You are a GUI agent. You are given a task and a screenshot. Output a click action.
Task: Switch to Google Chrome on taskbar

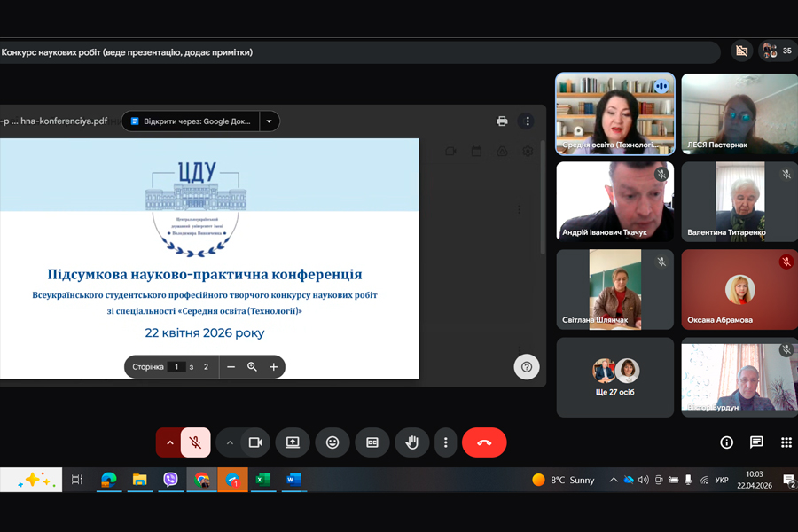pyautogui.click(x=201, y=480)
